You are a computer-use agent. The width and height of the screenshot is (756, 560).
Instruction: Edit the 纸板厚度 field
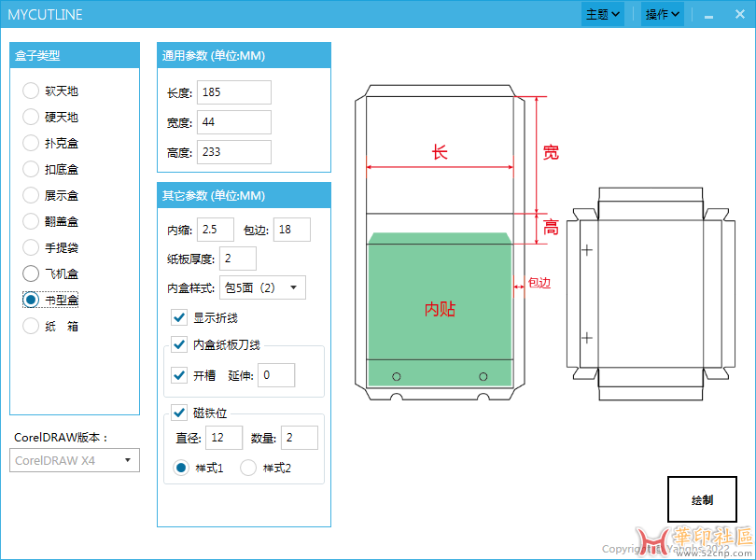pos(238,259)
